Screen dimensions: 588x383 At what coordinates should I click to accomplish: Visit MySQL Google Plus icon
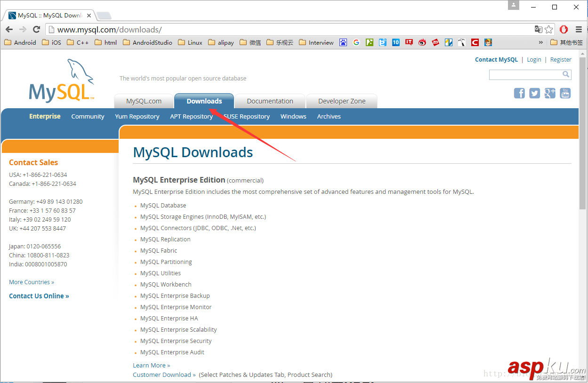point(550,93)
